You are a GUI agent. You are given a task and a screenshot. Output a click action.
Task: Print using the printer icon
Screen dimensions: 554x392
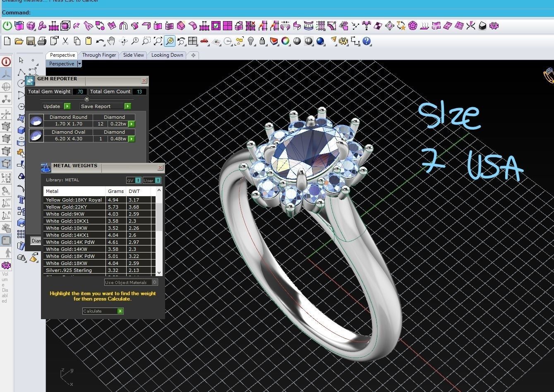tap(42, 41)
